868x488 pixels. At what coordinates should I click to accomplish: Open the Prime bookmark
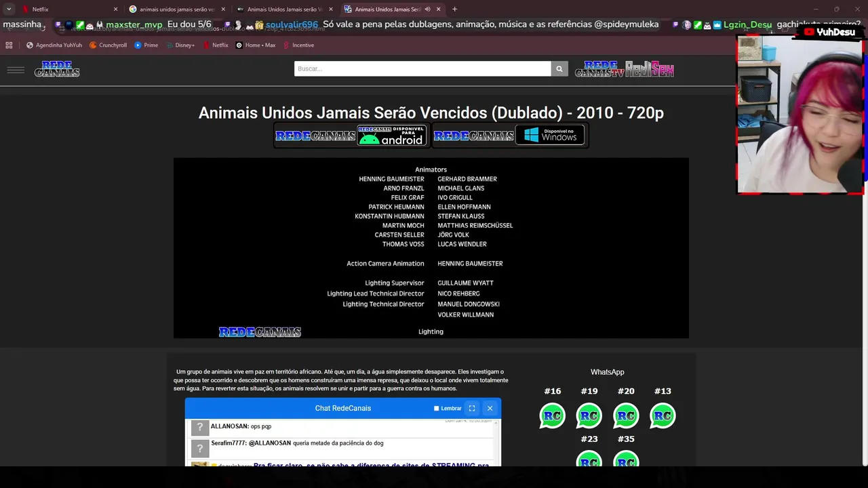(x=146, y=45)
